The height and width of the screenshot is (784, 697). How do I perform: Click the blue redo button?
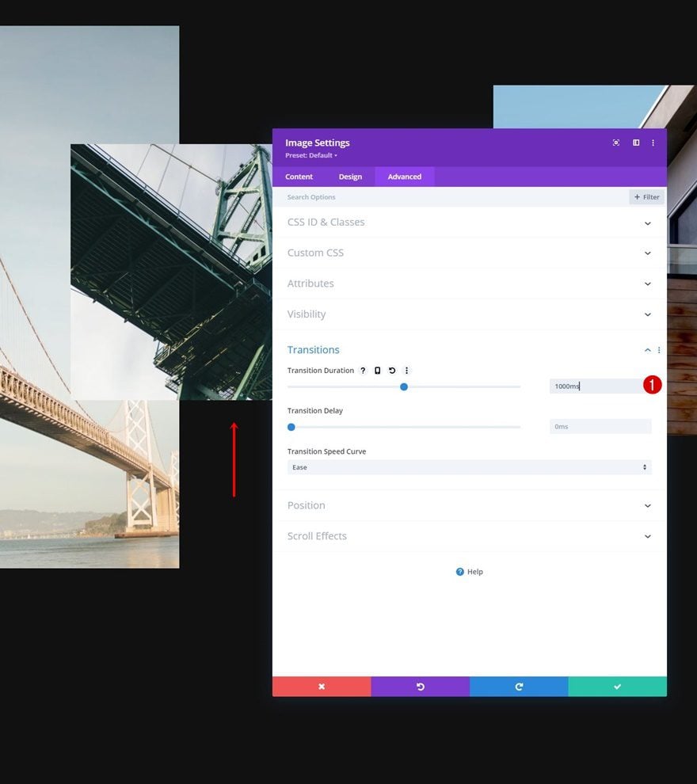pyautogui.click(x=519, y=687)
